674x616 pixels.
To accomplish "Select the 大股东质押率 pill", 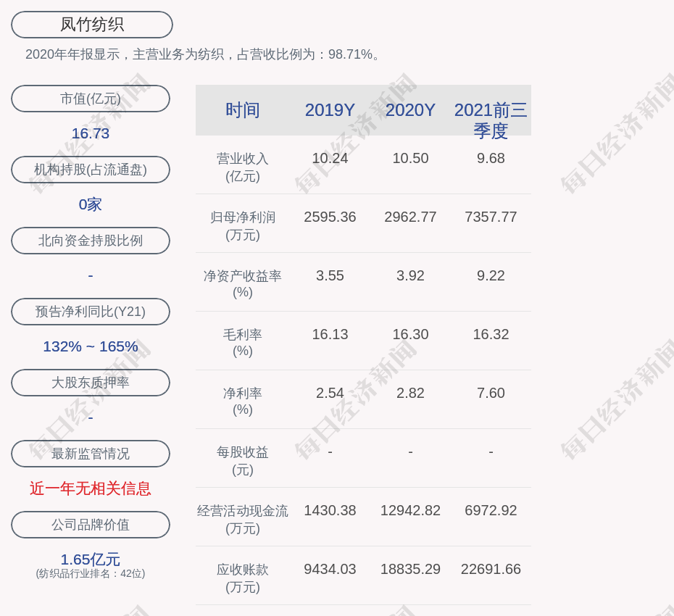I will [x=91, y=383].
